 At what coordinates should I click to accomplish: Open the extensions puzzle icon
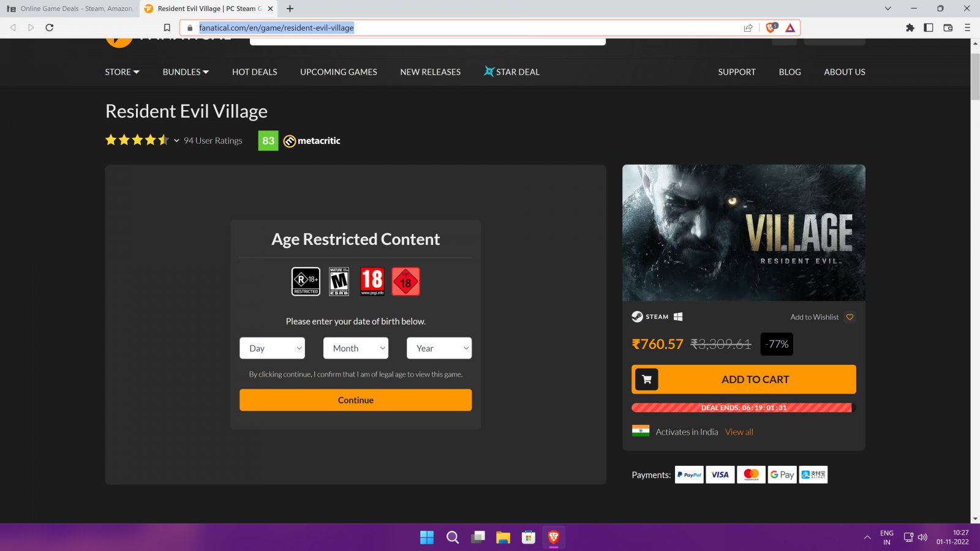pos(910,28)
